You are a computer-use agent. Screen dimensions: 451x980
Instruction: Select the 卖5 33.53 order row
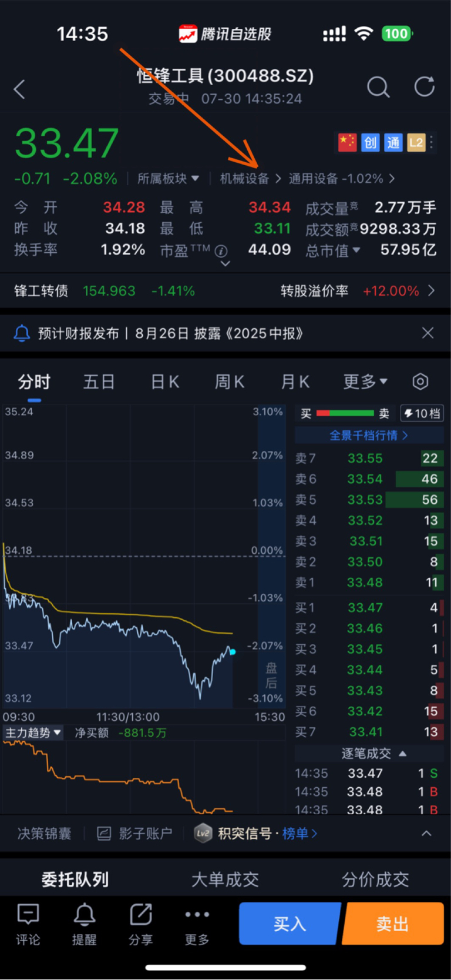tap(369, 499)
